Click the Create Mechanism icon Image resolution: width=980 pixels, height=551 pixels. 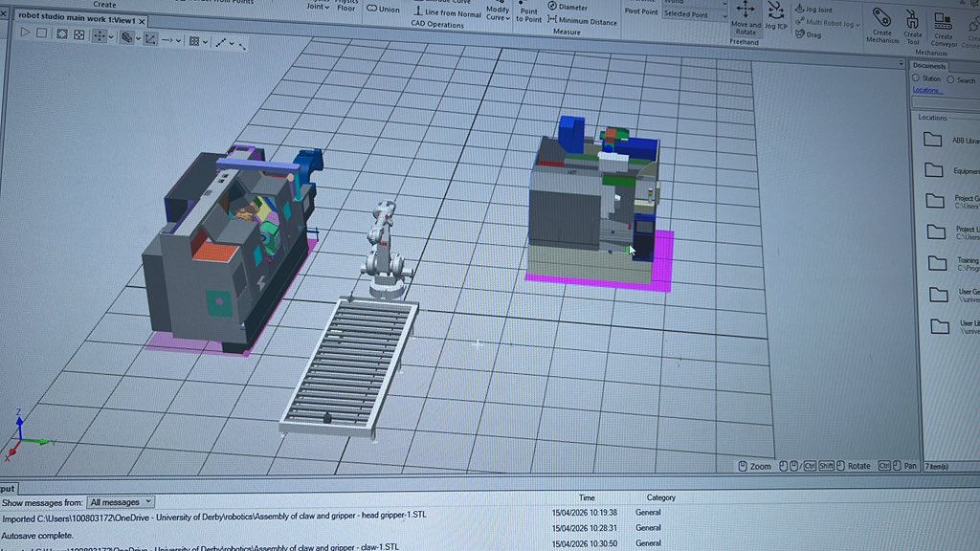pyautogui.click(x=882, y=26)
